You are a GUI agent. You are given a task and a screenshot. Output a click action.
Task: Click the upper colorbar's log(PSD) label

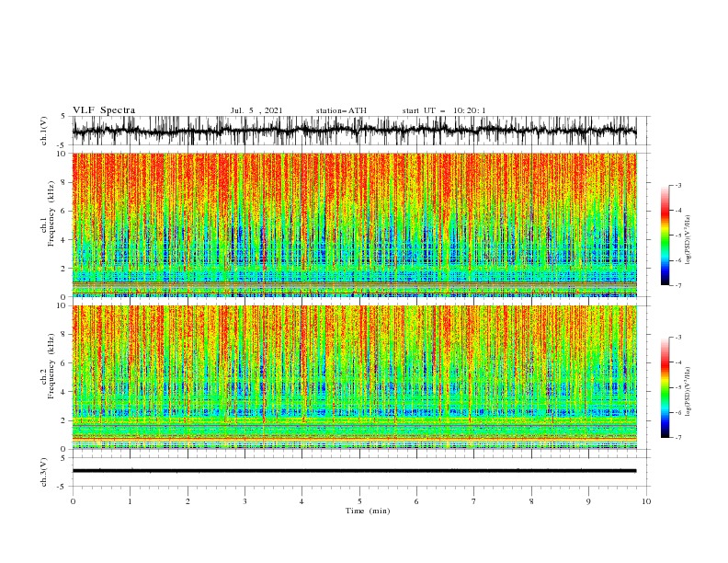click(x=688, y=240)
